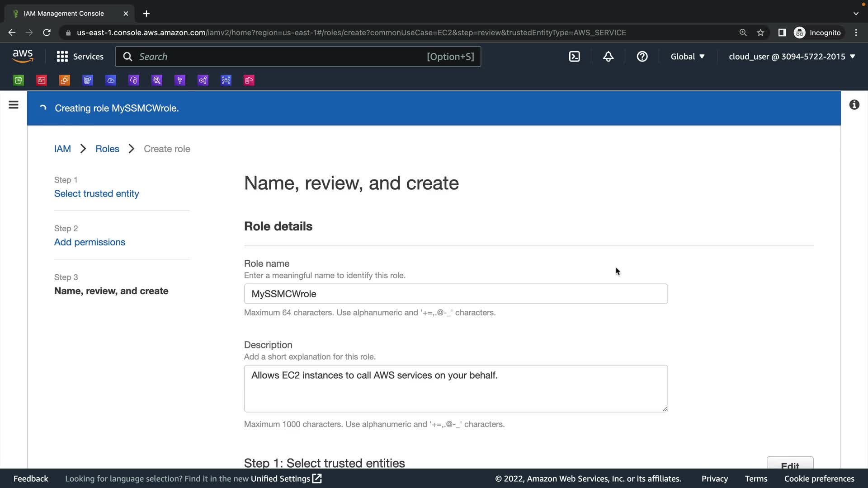Expand the Global region dropdown
Screen dimensions: 868x488
click(x=688, y=56)
